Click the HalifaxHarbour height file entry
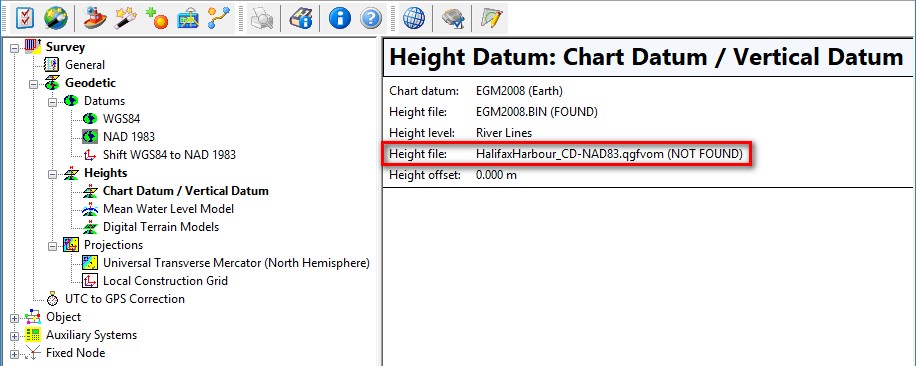Screen dimensions: 916x366 tap(609, 154)
